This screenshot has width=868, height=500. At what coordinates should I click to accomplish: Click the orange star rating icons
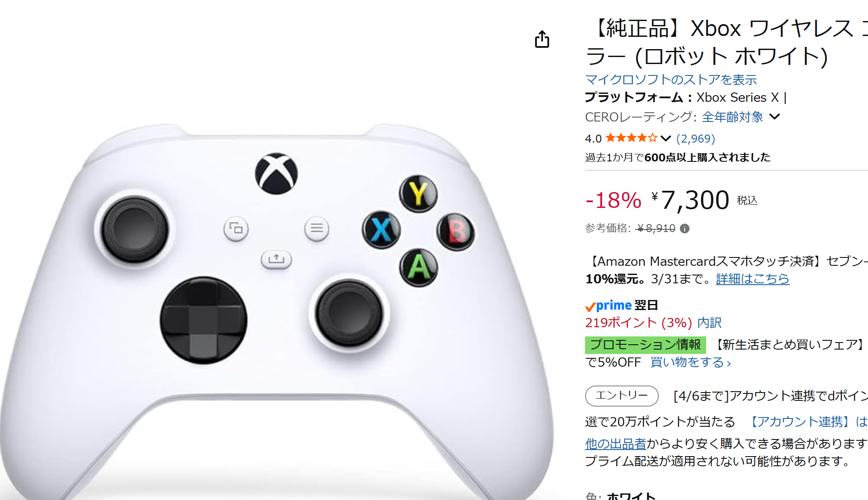pos(632,138)
